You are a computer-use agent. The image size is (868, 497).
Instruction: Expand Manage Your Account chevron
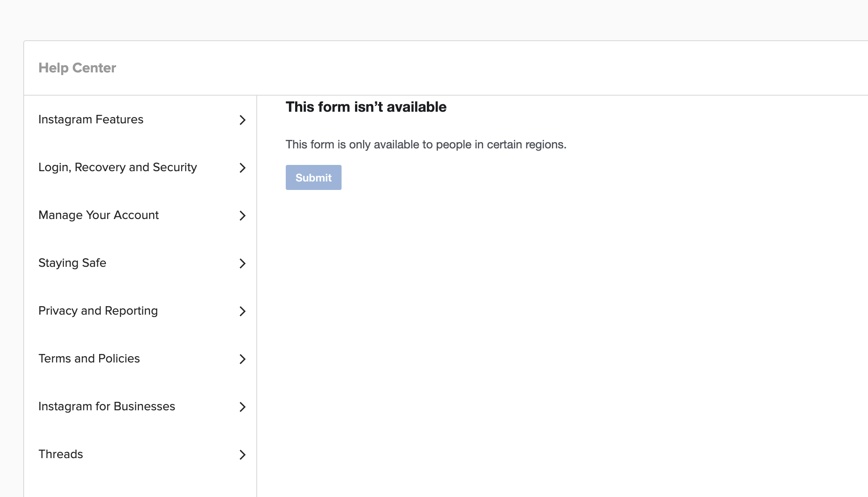coord(242,215)
